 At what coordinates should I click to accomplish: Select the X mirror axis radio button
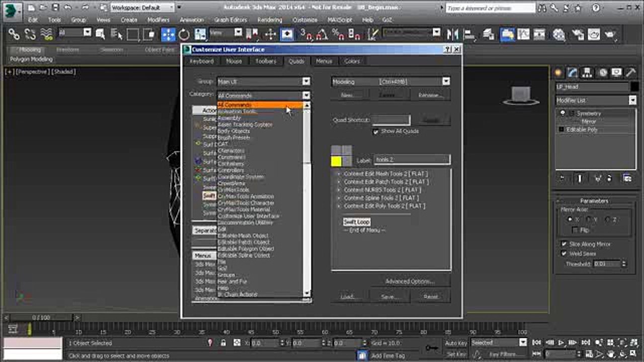(x=570, y=219)
